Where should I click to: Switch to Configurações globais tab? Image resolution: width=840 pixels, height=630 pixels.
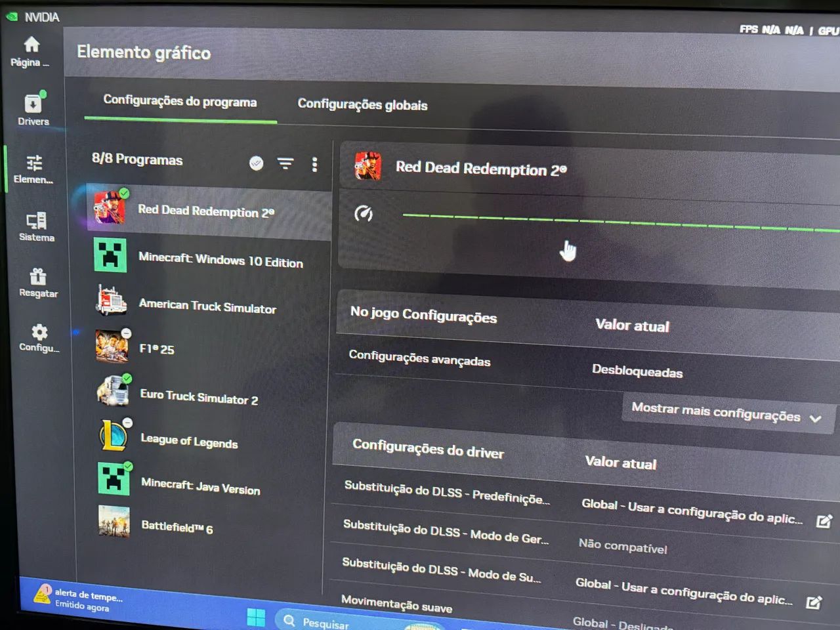point(362,104)
